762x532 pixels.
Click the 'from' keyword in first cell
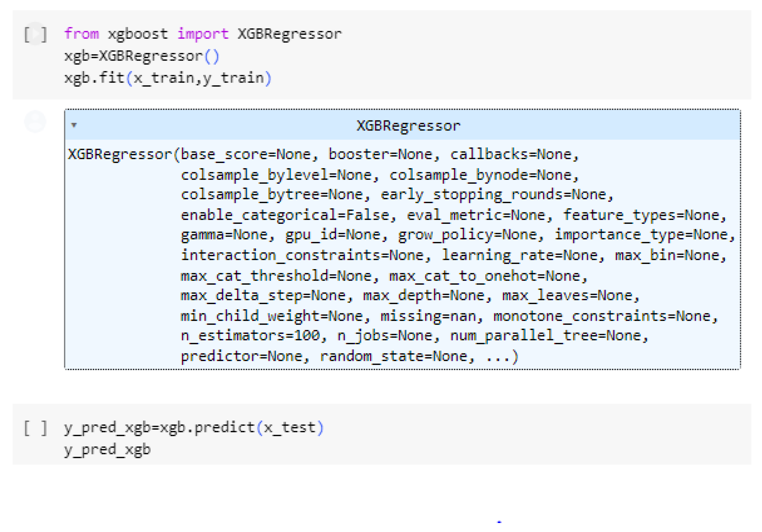pos(82,34)
